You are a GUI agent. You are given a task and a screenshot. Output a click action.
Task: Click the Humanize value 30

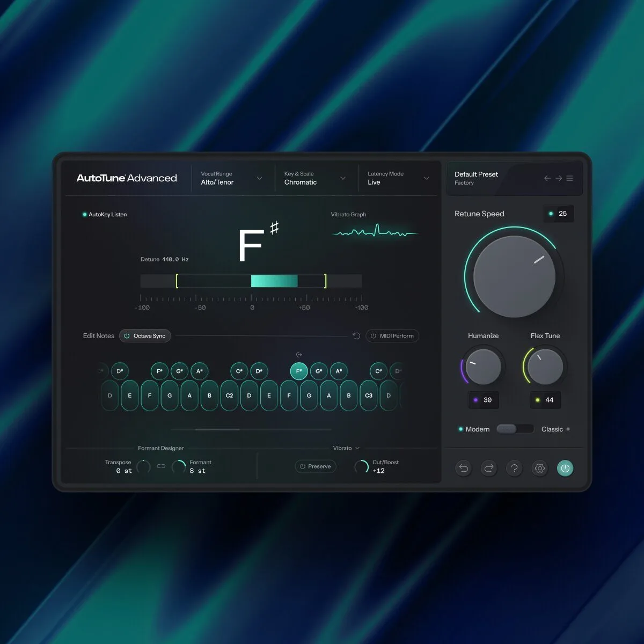click(483, 400)
